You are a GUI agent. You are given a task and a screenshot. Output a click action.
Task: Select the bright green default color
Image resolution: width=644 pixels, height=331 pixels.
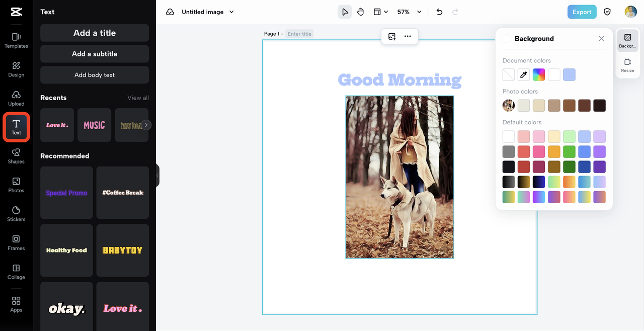click(x=569, y=151)
